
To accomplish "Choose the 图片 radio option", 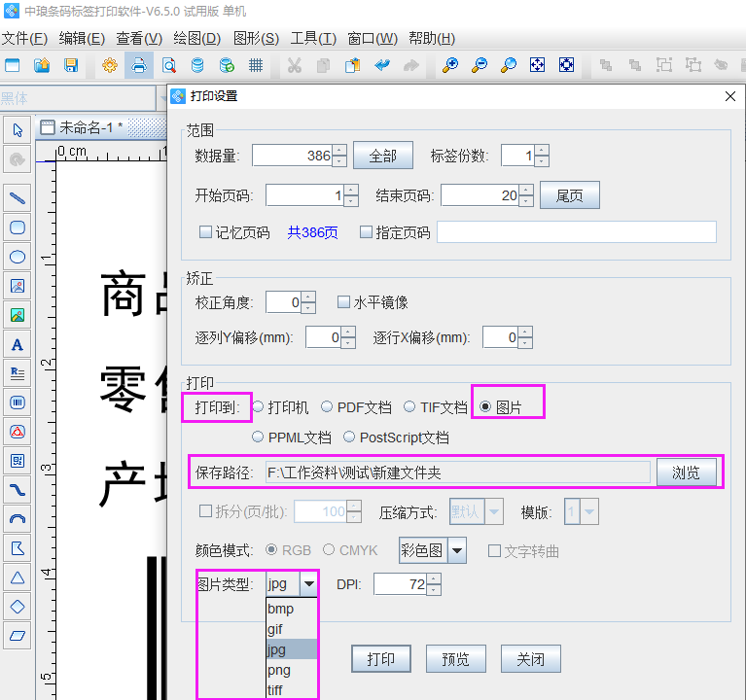I will coord(485,406).
